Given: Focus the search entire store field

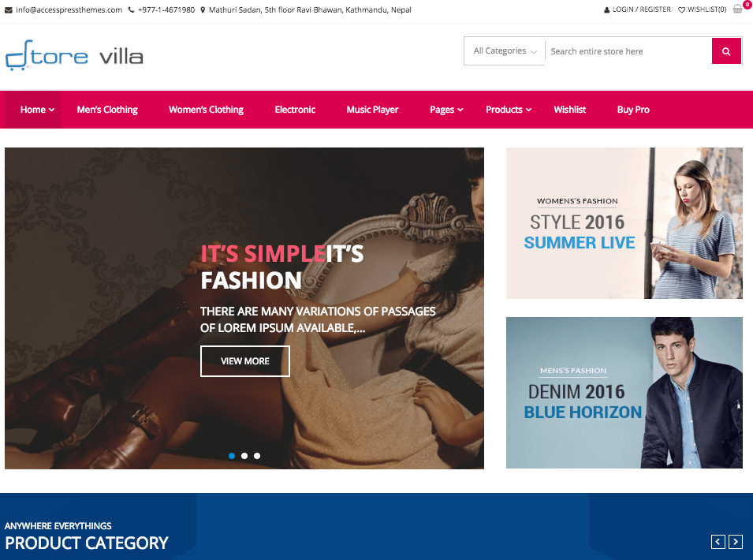Looking at the screenshot, I should 628,51.
